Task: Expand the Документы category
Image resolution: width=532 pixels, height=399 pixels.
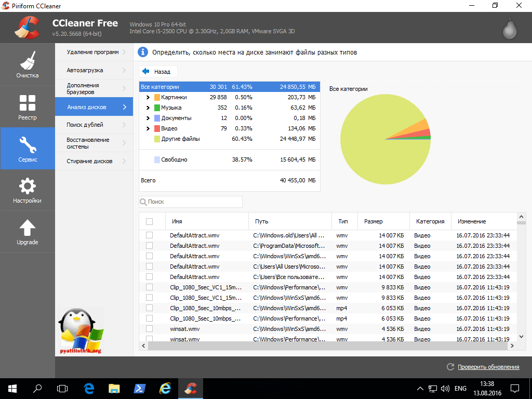Action: click(x=148, y=118)
